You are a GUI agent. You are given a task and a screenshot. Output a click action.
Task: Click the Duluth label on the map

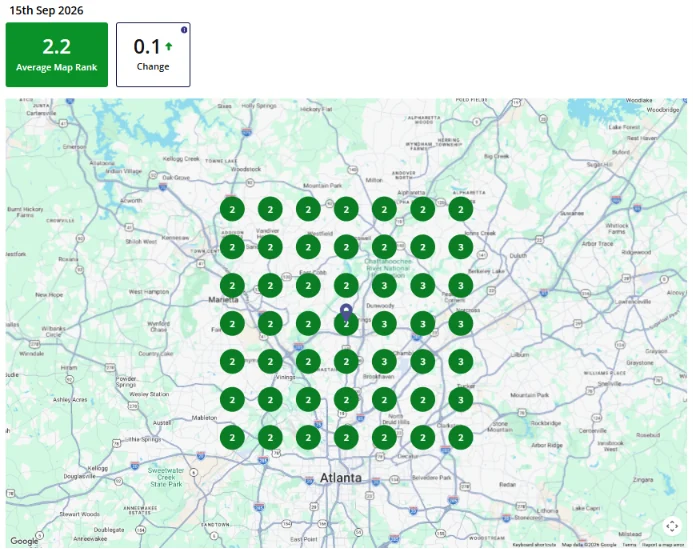(x=518, y=255)
